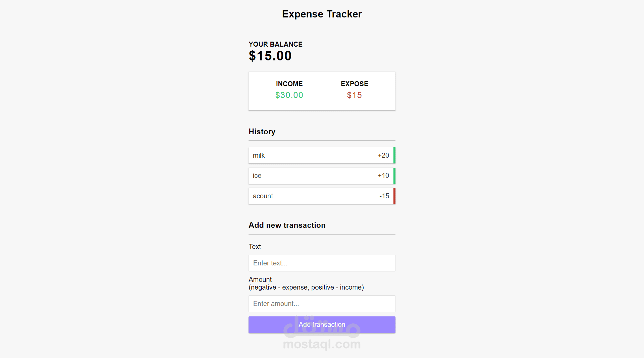
Task: Click the $15 expense amount
Action: point(354,95)
